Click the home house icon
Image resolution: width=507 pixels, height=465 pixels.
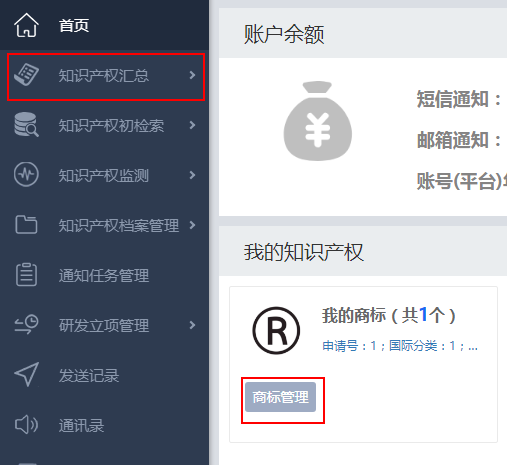26,25
